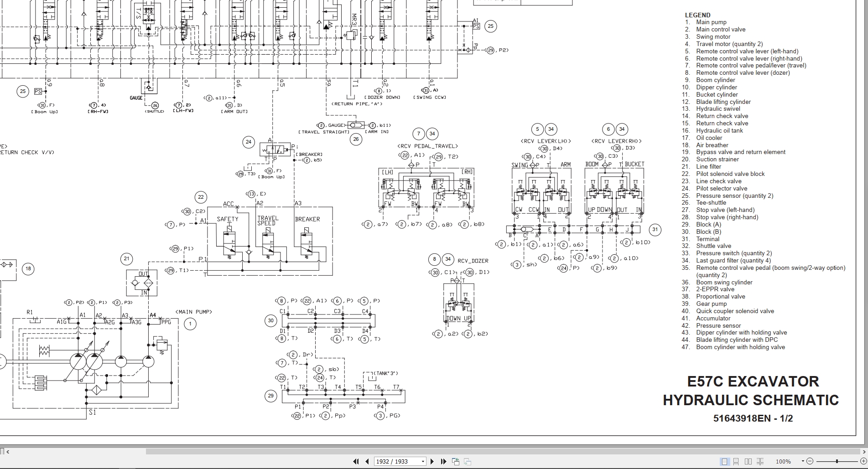Go to the first page
Viewport: 868px width, 469px height.
click(356, 462)
